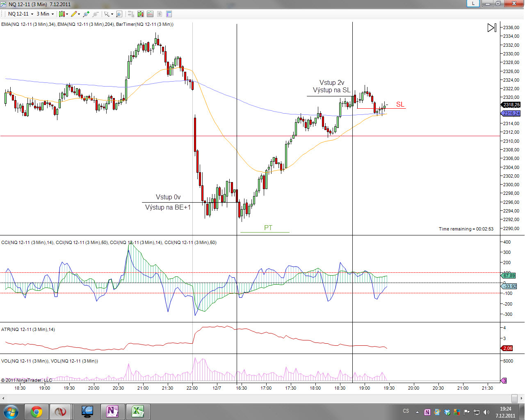Click the zoom out icon

(x=96, y=14)
